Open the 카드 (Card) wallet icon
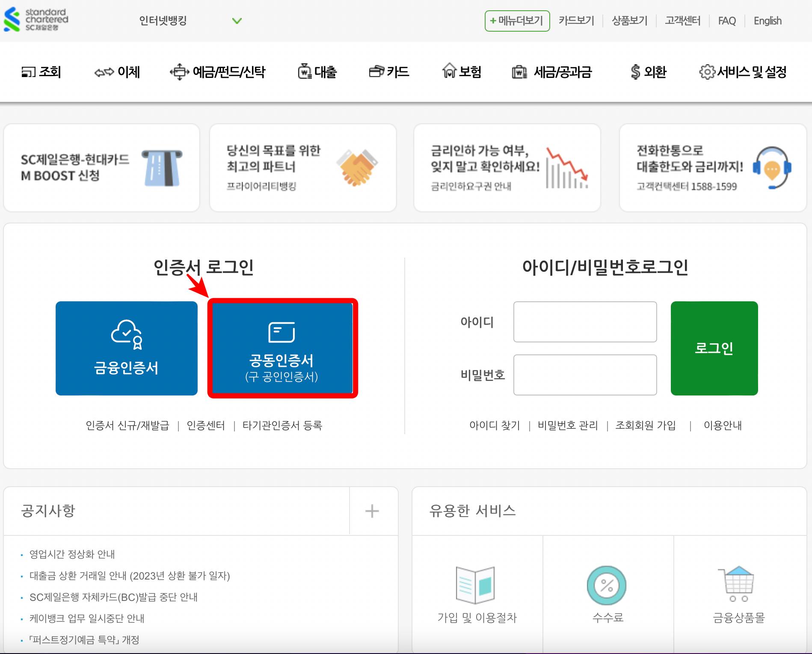The height and width of the screenshot is (654, 812). coord(376,72)
